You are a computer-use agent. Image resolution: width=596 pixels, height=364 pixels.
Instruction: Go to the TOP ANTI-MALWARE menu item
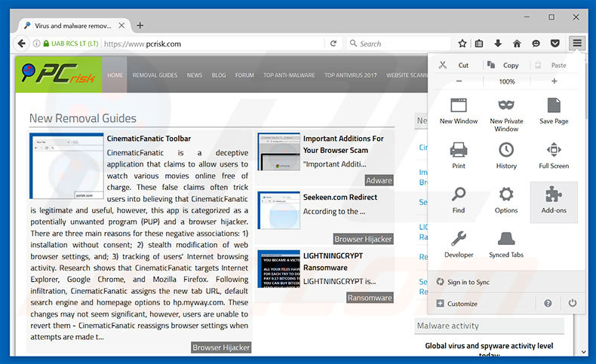point(288,75)
